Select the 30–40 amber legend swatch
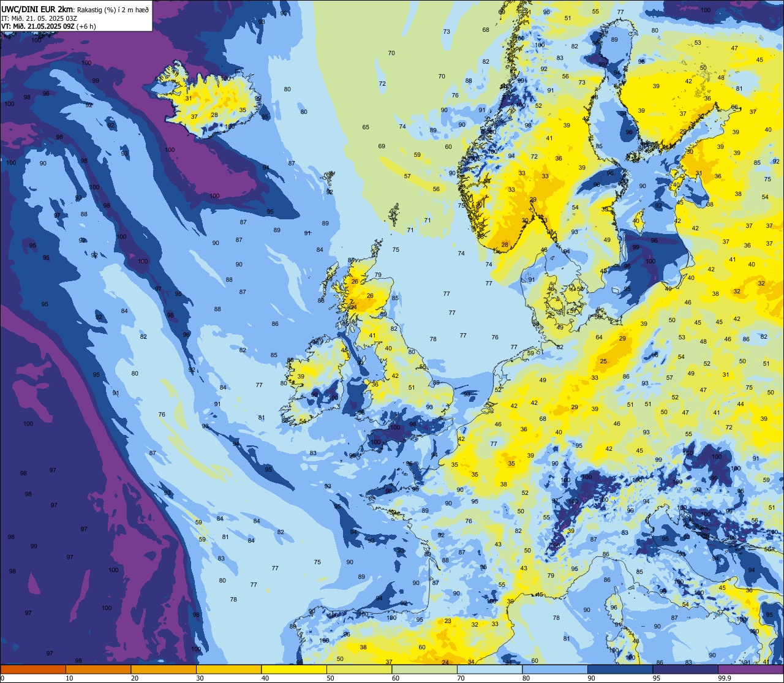This screenshot has width=784, height=683. [x=228, y=669]
